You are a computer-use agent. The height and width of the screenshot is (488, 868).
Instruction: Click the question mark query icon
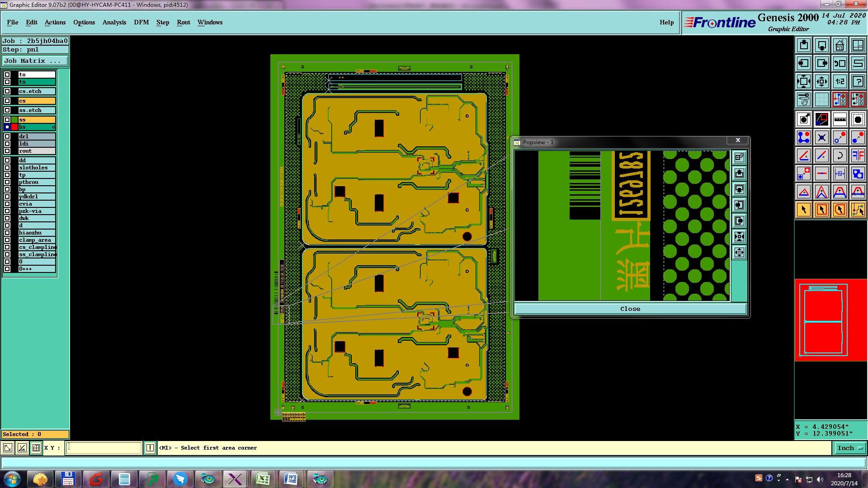tap(858, 81)
